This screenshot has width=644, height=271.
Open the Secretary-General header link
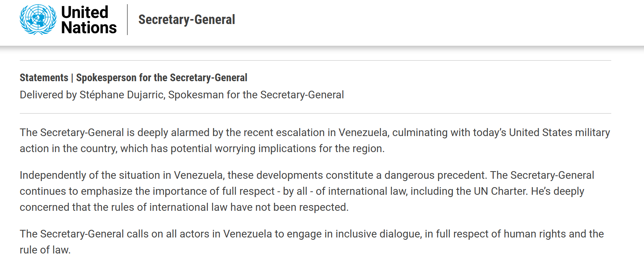pos(187,20)
